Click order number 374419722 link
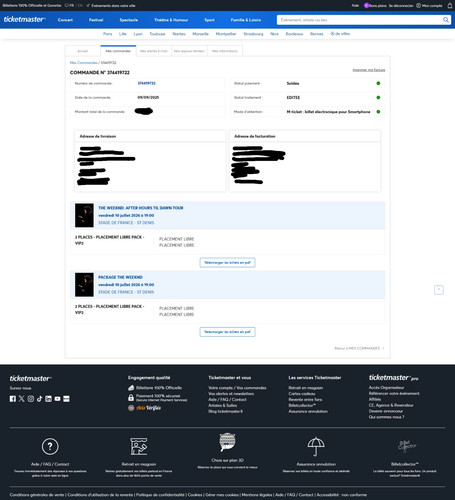The image size is (455, 500). click(x=146, y=83)
